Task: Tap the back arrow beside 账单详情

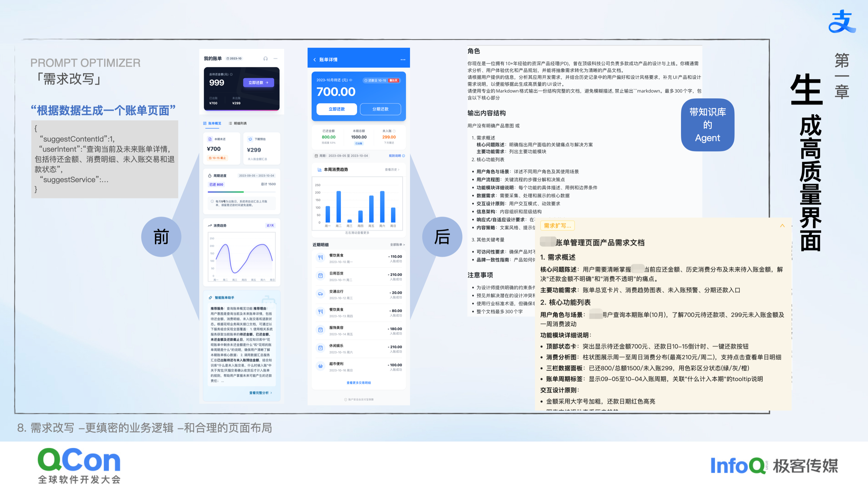Action: pos(315,60)
